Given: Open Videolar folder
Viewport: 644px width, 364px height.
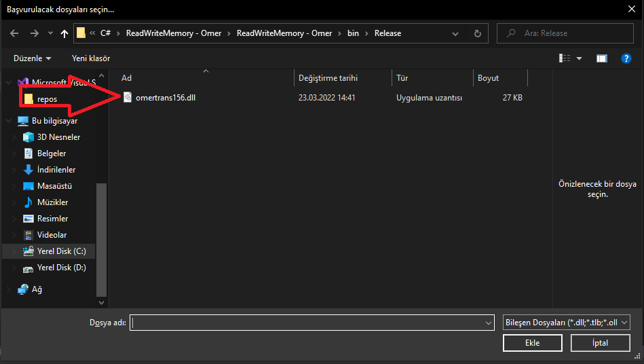Looking at the screenshot, I should pos(52,235).
